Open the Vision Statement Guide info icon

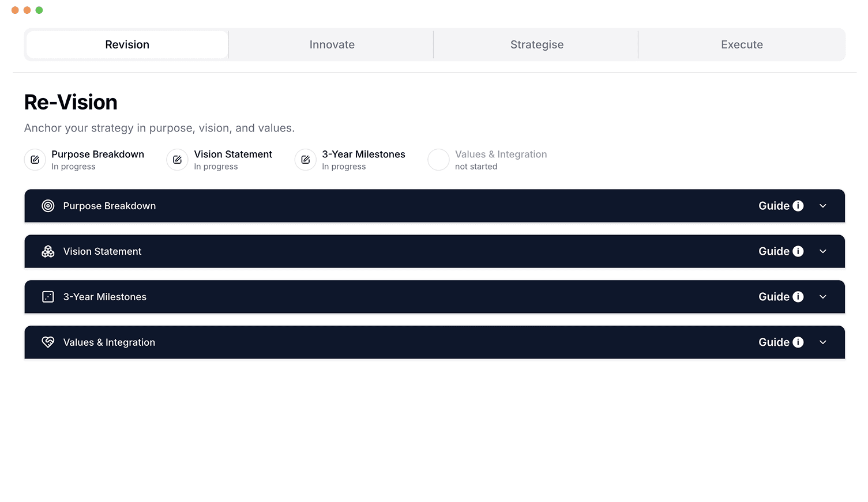798,251
